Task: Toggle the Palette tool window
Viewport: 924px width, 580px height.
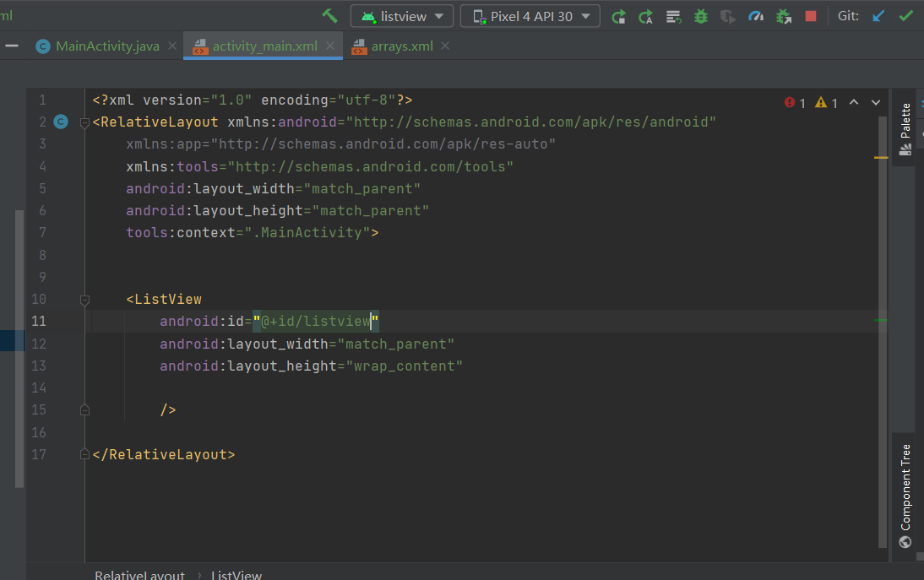Action: pos(905,128)
